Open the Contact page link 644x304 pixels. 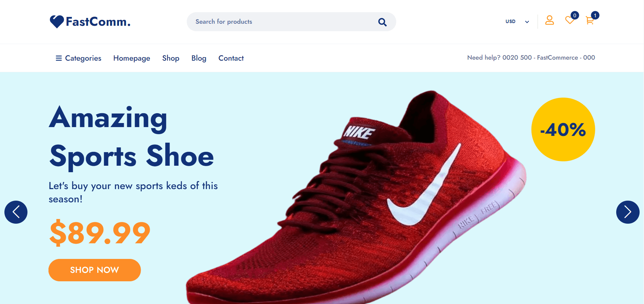[x=231, y=58]
